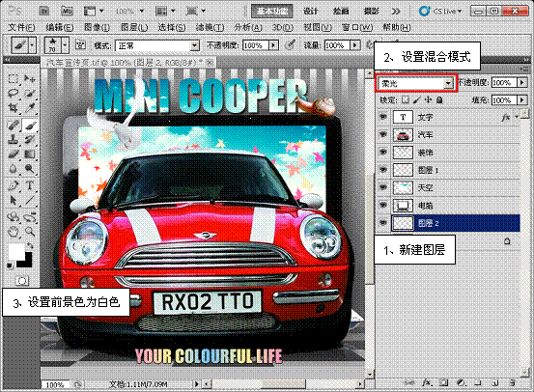Select the Rectangular Marquee tool
The height and width of the screenshot is (392, 534).
click(x=13, y=78)
